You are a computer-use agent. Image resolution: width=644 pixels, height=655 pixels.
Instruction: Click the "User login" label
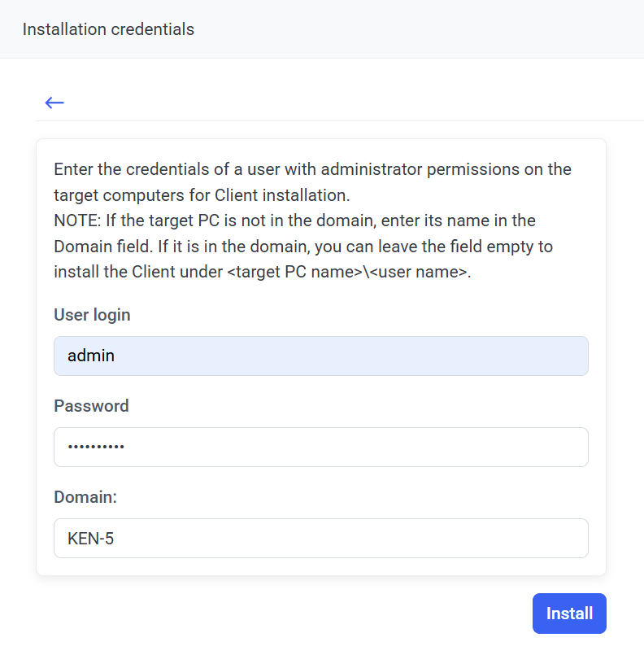[x=92, y=315]
